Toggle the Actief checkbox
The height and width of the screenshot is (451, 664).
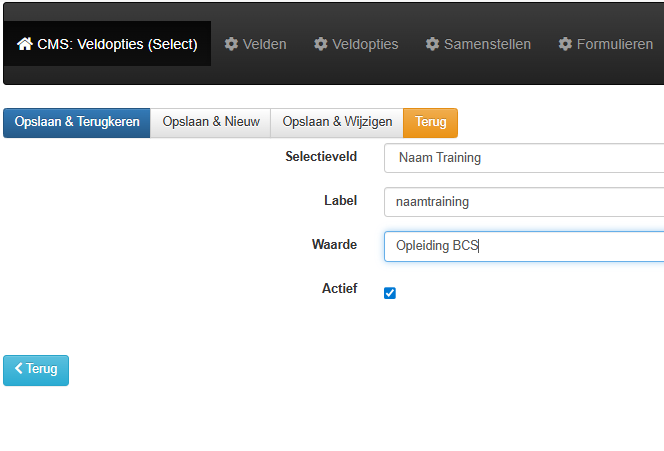[x=390, y=293]
